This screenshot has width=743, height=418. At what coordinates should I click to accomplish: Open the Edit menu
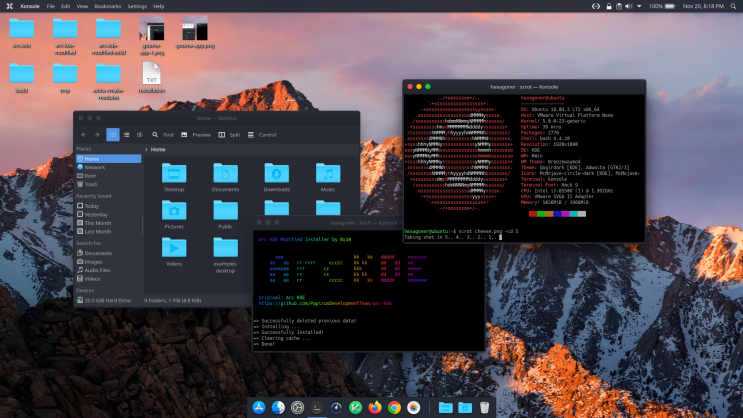click(x=66, y=6)
